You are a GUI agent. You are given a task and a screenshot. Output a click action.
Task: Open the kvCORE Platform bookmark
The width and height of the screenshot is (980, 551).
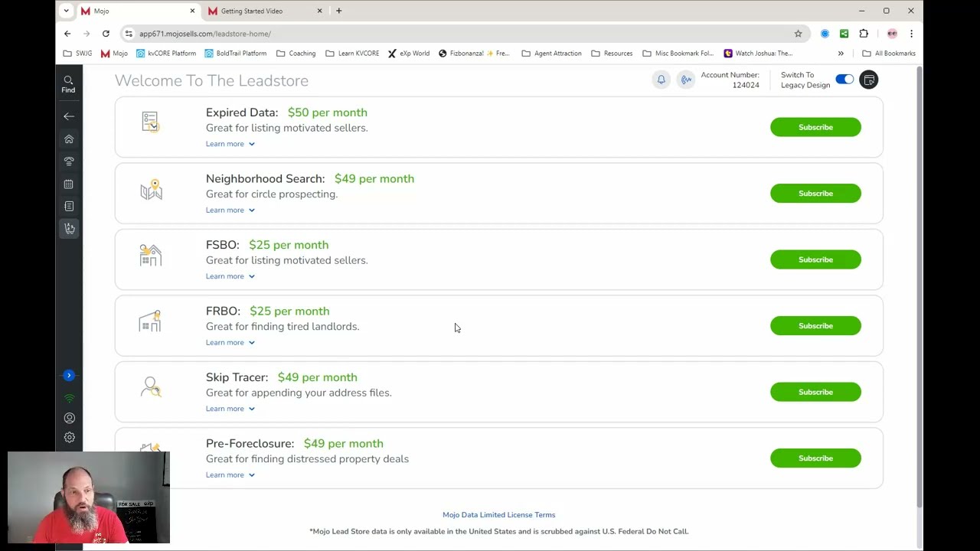pyautogui.click(x=166, y=54)
